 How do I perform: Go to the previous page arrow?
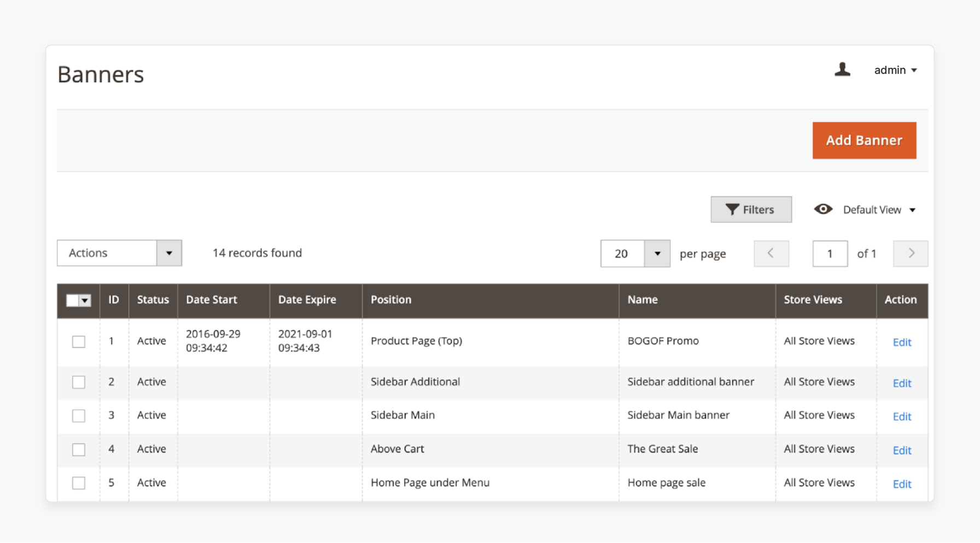tap(771, 254)
